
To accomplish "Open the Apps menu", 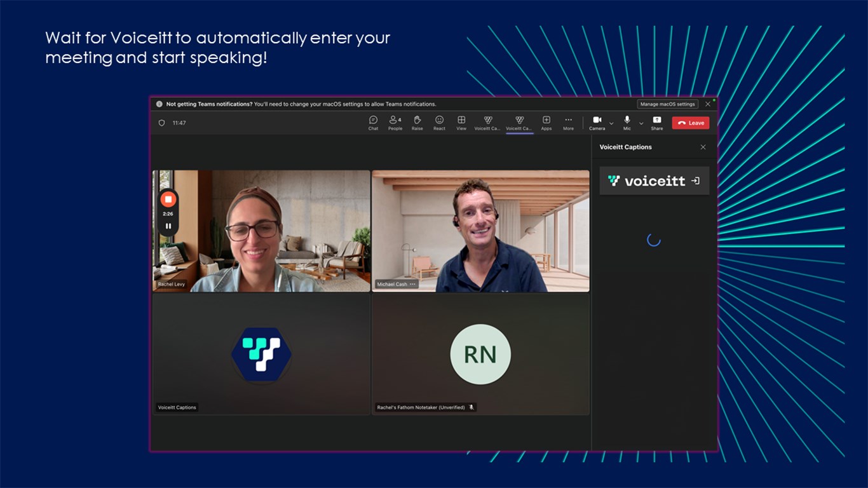I will (x=546, y=123).
